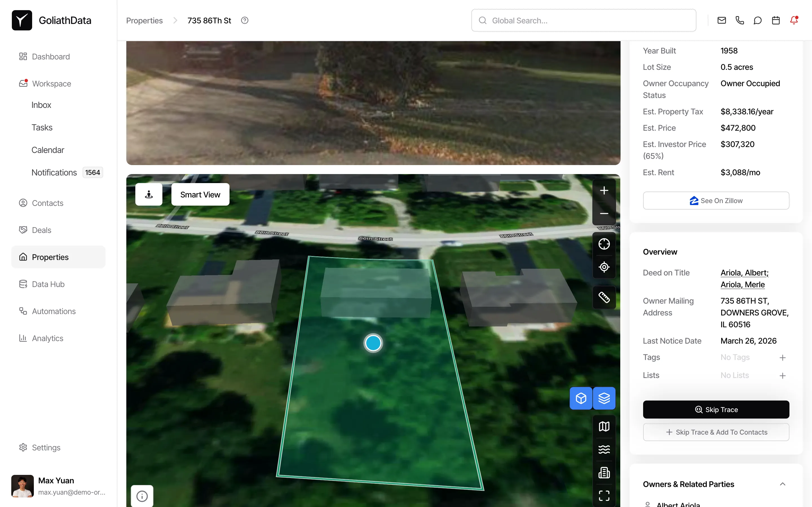Screen dimensions: 812x507
Task: Recenter map with locate target icon
Action: point(604,267)
